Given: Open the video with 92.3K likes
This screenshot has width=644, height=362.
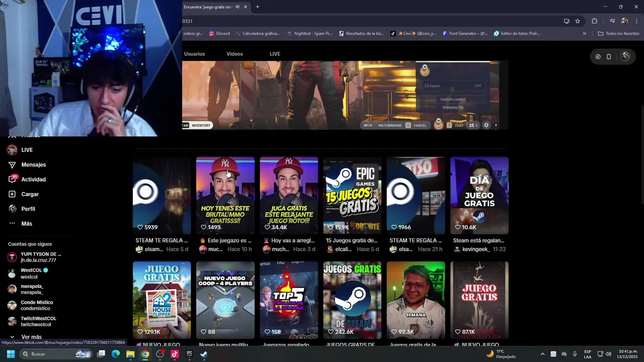Looking at the screenshot, I should 416,300.
